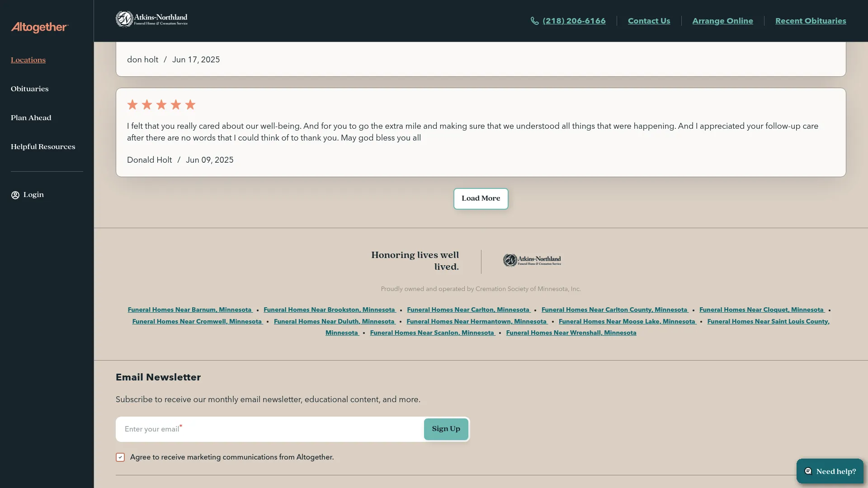Open the Recent Obituaries link
Viewport: 868px width, 488px height.
(x=810, y=21)
